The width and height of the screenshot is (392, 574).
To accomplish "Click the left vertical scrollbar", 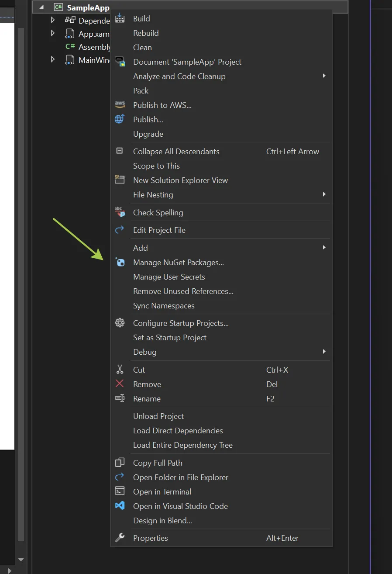I will tap(21, 284).
